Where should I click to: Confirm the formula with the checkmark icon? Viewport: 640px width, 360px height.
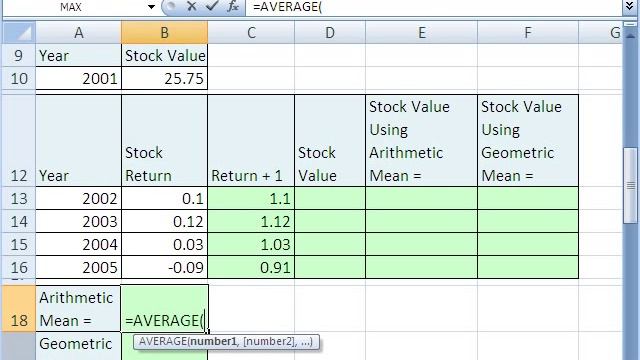click(211, 7)
